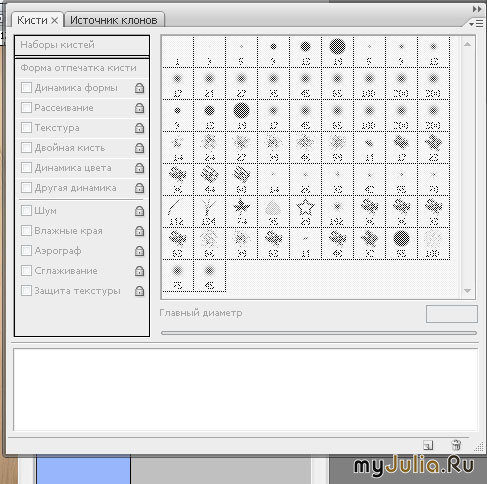Screen dimensions: 487x484
Task: Enable the Динамика формы checkbox
Action: pos(26,88)
